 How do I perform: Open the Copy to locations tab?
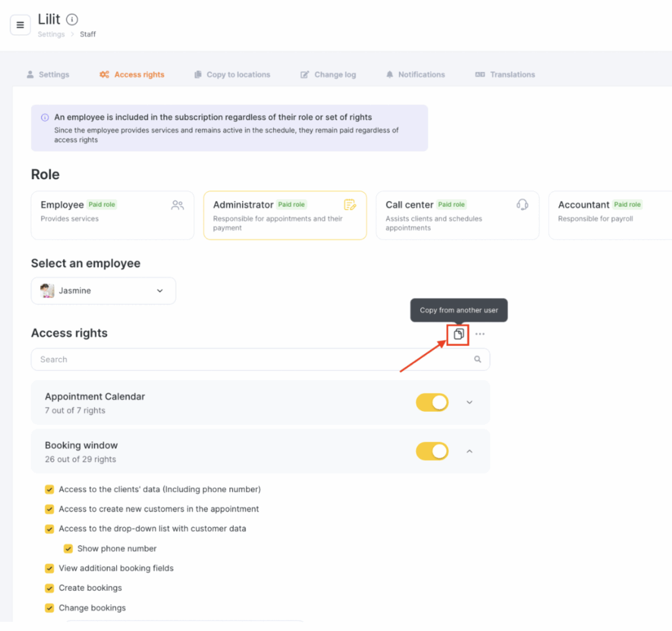(232, 75)
